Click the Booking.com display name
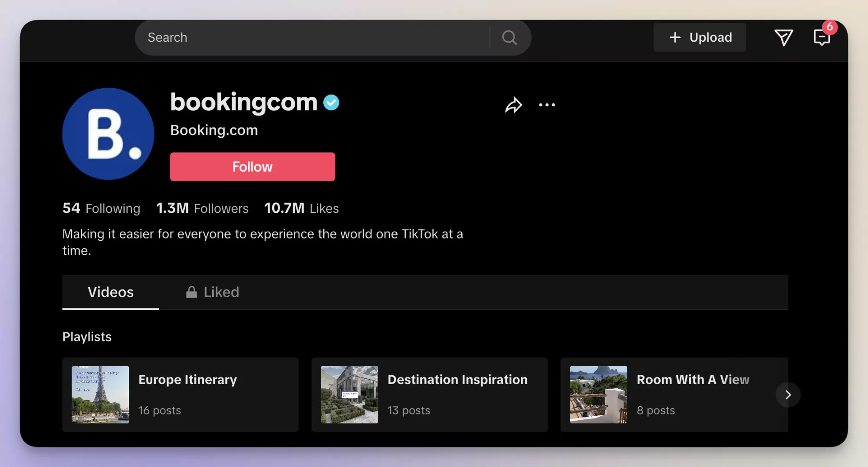Screen dimensions: 868x467 tap(214, 130)
